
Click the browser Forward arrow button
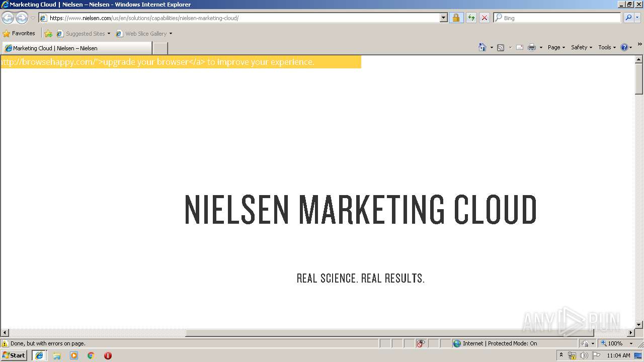(x=22, y=18)
